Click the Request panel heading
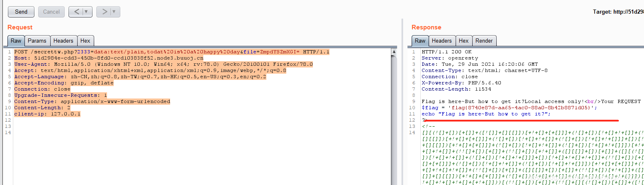 coord(20,27)
